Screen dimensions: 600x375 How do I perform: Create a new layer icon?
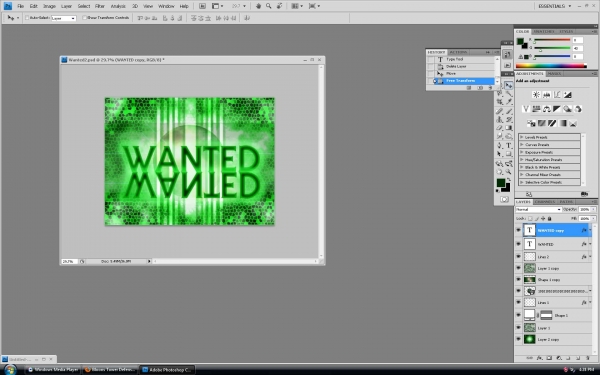coord(578,358)
